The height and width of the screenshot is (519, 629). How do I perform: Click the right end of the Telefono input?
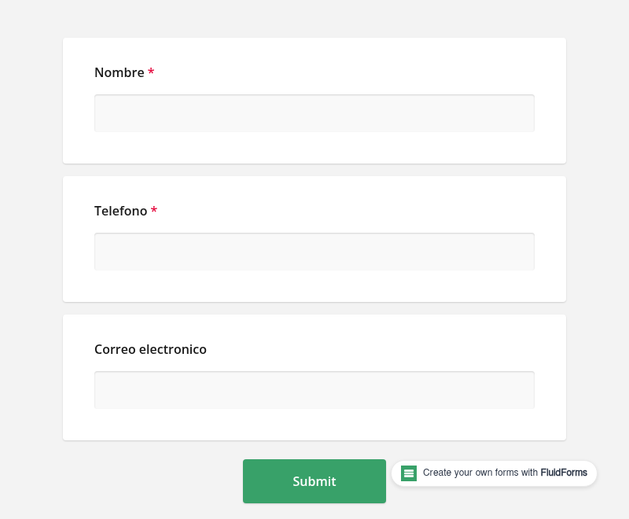[525, 252]
